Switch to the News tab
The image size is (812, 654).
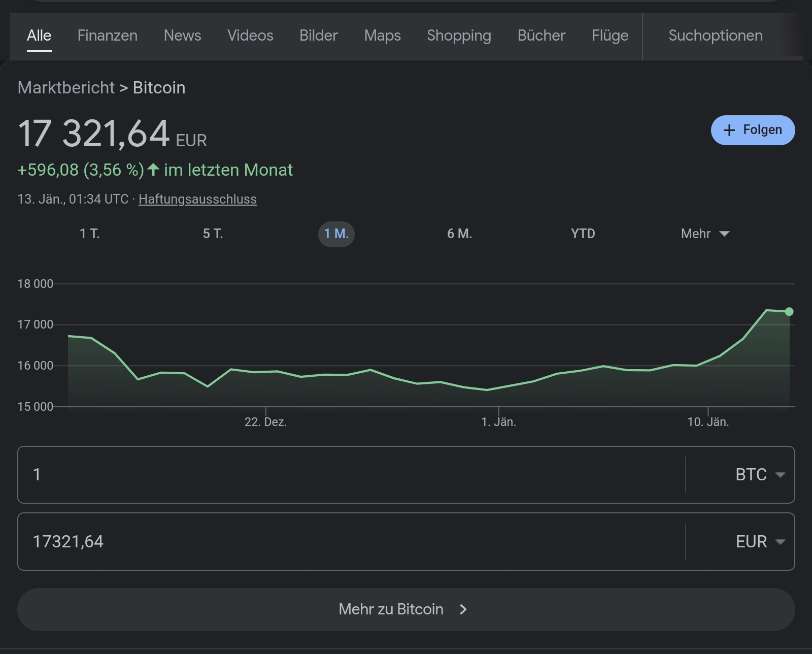point(182,36)
